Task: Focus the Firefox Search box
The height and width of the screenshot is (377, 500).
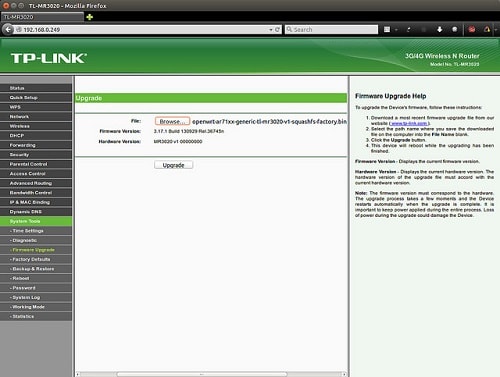Action: (x=331, y=30)
